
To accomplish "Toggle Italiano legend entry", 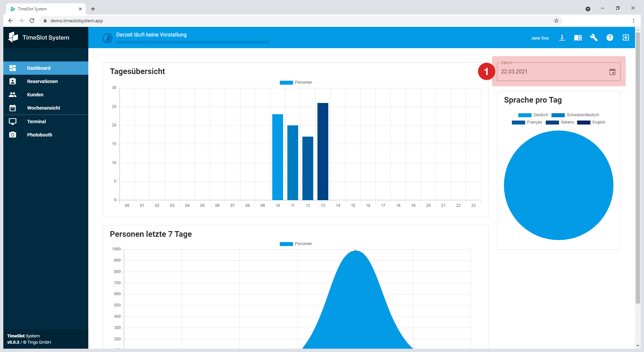I will [560, 122].
